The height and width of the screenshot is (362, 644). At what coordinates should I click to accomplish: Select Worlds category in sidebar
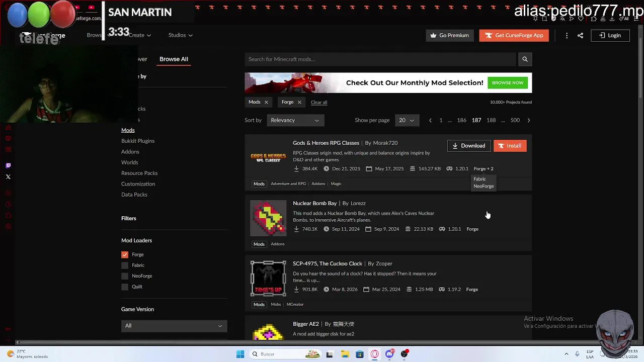[x=129, y=162]
